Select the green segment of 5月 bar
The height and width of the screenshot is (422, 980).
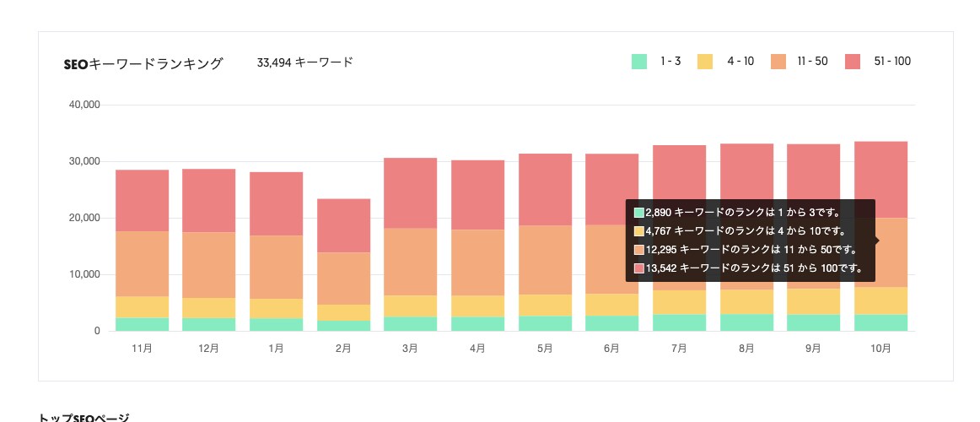pos(545,324)
